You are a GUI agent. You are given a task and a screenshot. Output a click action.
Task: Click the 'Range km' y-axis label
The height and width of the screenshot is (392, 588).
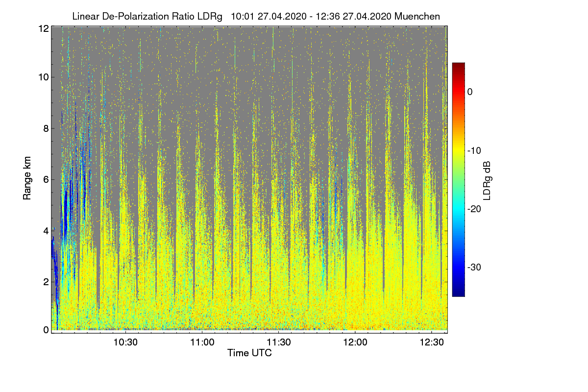coord(27,178)
